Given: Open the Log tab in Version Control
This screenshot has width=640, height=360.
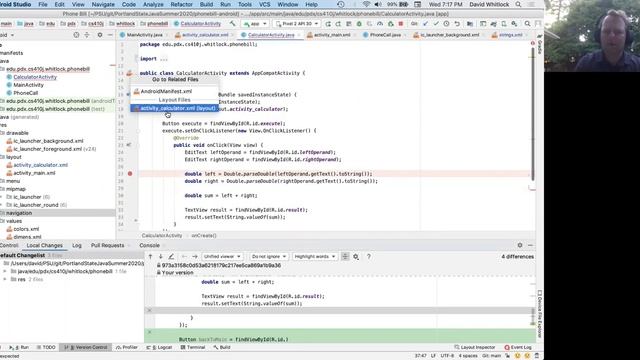Looking at the screenshot, I should pos(77,245).
